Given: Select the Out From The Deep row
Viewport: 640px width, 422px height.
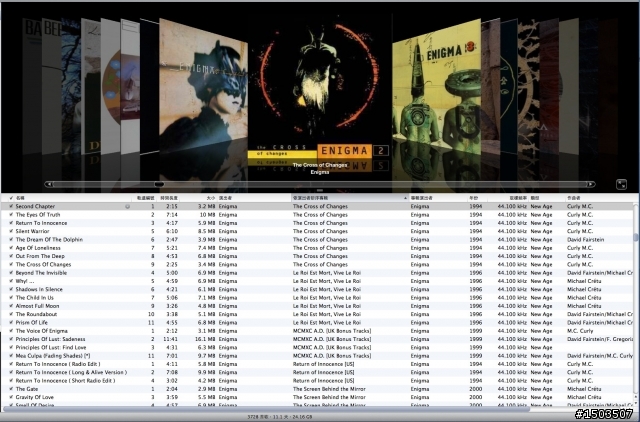Looking at the screenshot, I should point(317,256).
